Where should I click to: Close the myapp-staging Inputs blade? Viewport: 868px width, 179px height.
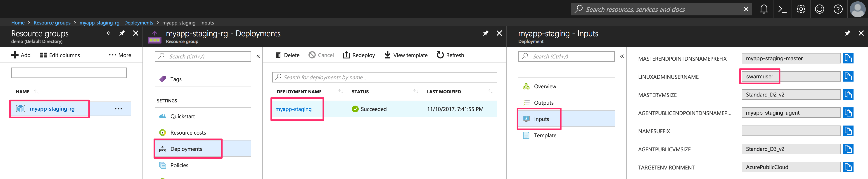pos(861,33)
